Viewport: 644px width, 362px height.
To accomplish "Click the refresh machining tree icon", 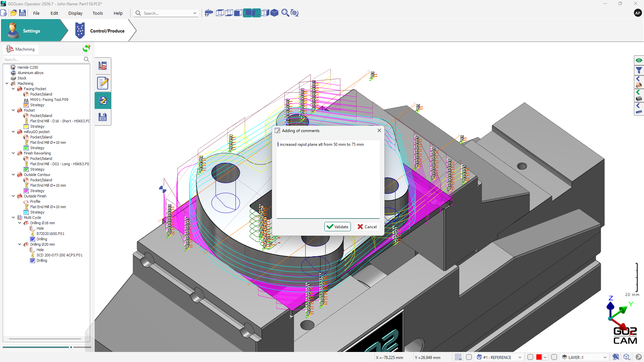I will pos(86,49).
